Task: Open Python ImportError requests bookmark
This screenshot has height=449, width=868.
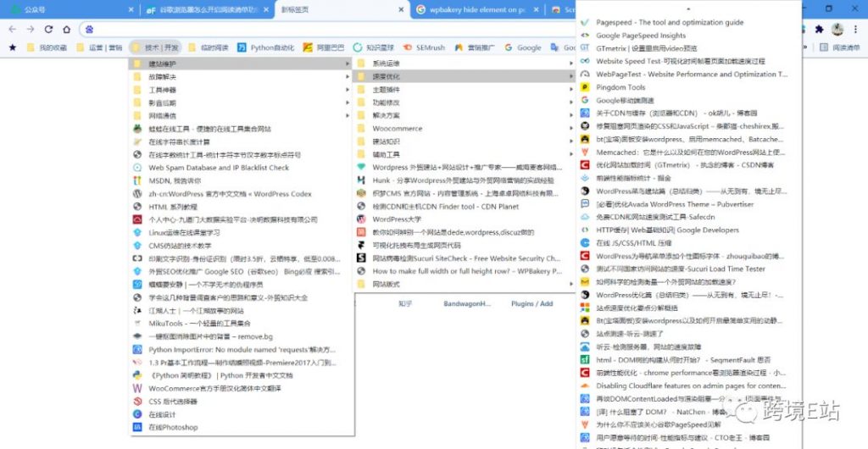Action: click(x=242, y=350)
